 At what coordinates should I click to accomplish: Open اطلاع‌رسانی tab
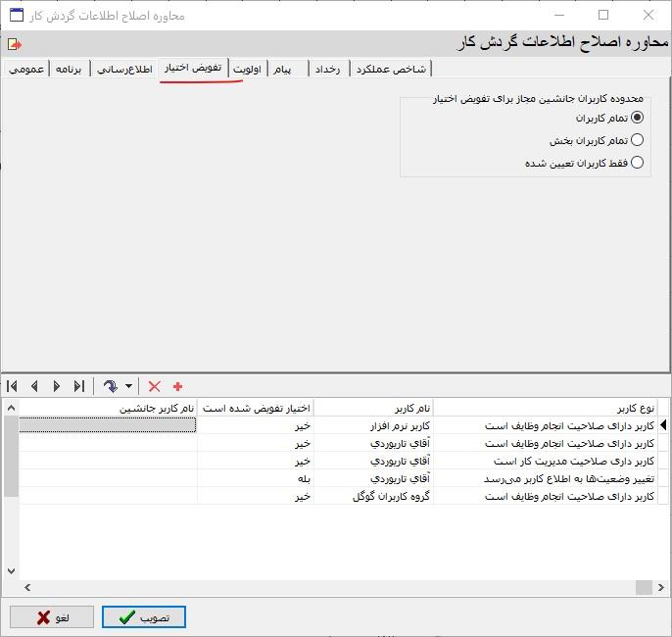[124, 69]
